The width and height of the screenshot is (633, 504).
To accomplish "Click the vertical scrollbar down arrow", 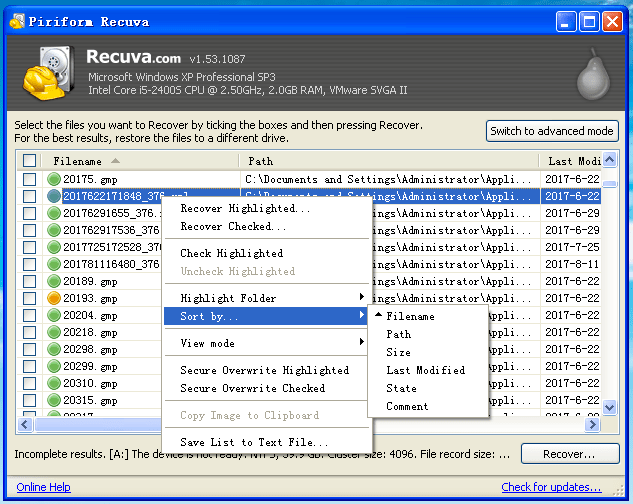I will click(x=610, y=407).
